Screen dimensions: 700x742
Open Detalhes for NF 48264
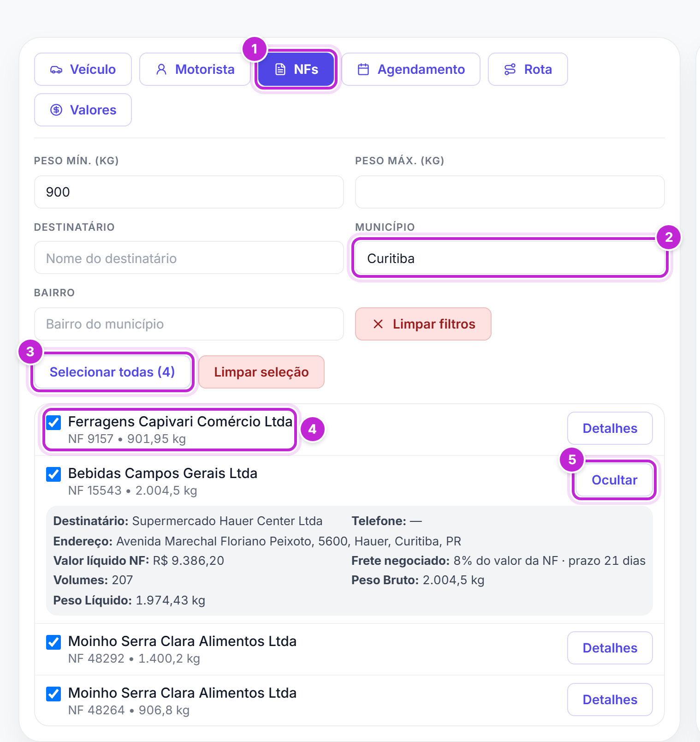(610, 700)
